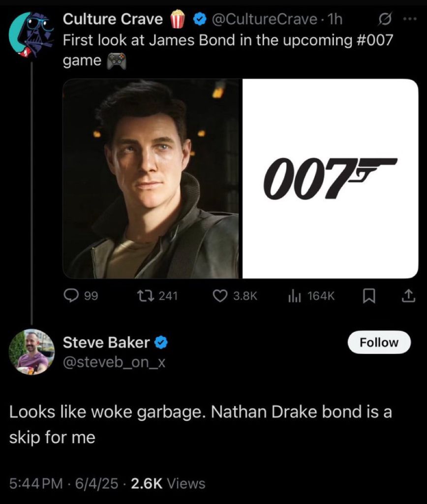Click the 2.6K Views count
This screenshot has height=504, width=427.
[167, 483]
